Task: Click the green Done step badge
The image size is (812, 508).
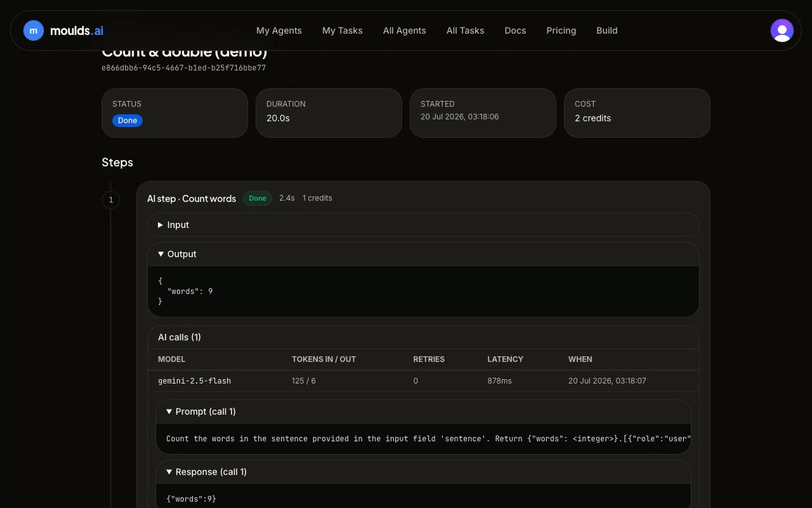Action: [x=258, y=198]
